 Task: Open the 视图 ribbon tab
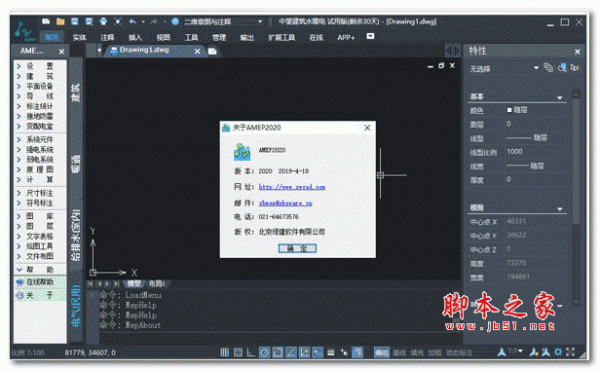click(x=163, y=37)
